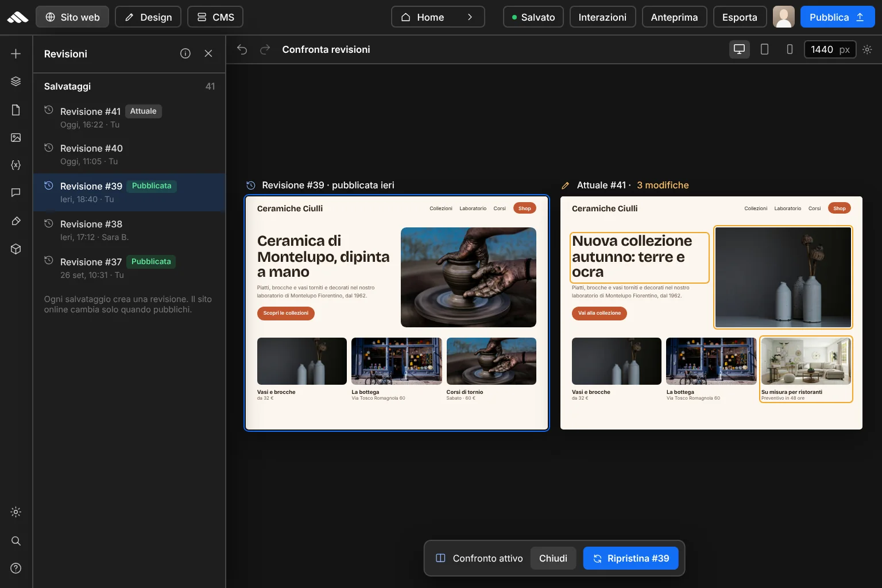Open the pages panel icon
The height and width of the screenshot is (588, 882).
(16, 110)
